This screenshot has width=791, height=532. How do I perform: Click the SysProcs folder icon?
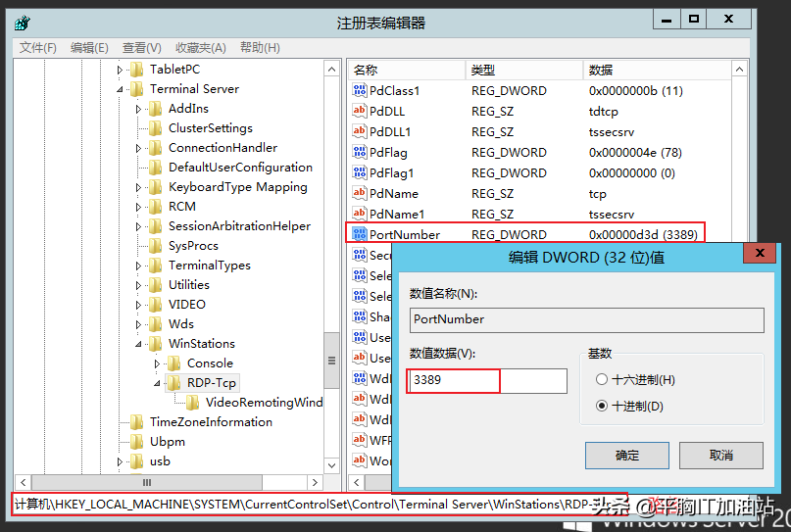pyautogui.click(x=156, y=246)
